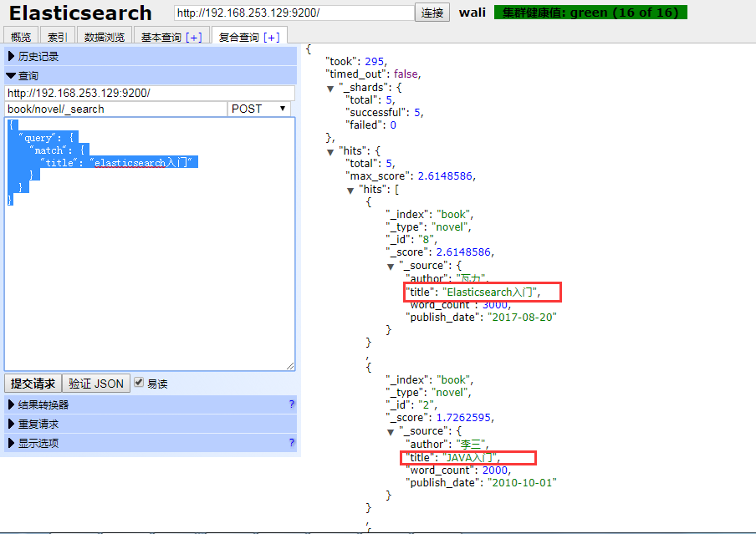The height and width of the screenshot is (534, 756).
Task: Click the "took" value 295
Action: 374,62
